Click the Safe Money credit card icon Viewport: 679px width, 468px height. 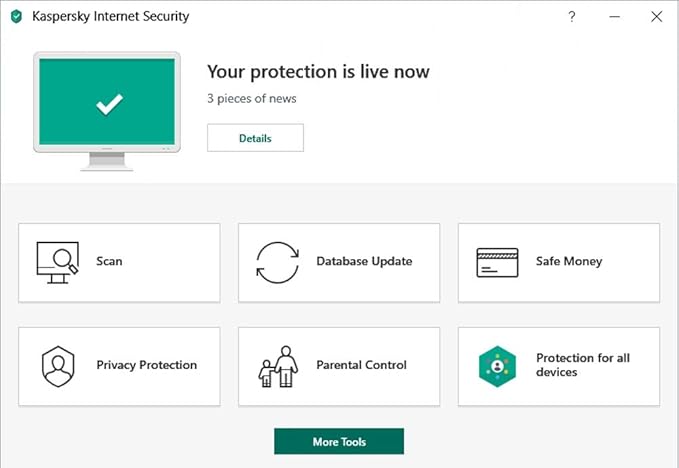pos(497,262)
